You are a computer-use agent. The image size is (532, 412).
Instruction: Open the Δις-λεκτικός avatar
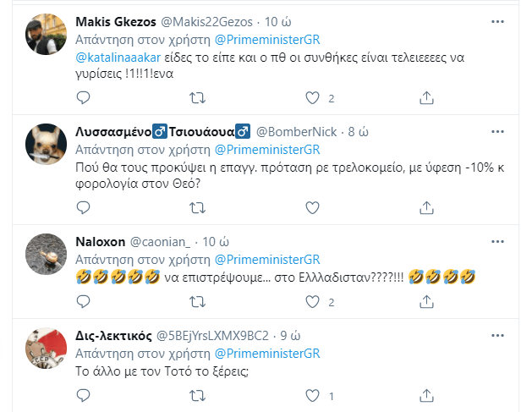[45, 349]
